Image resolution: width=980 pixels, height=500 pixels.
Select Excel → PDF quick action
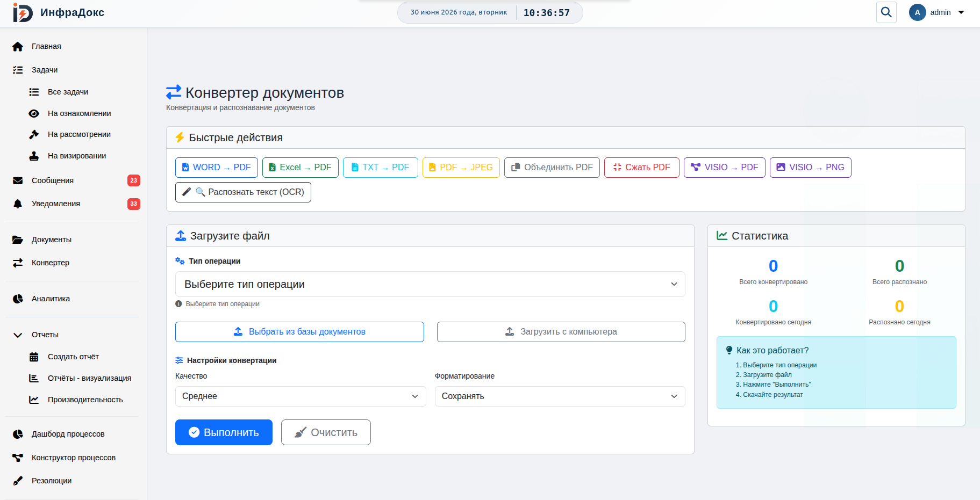pos(301,168)
